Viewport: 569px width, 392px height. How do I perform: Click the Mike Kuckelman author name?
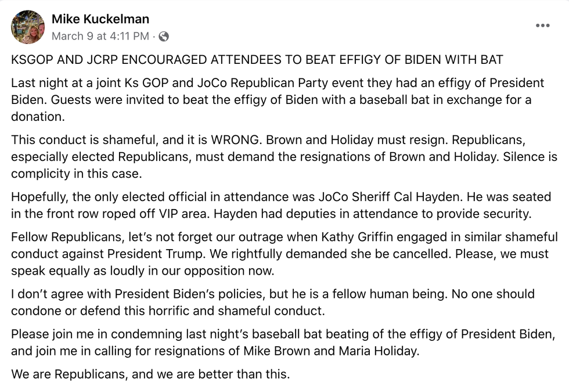[100, 19]
